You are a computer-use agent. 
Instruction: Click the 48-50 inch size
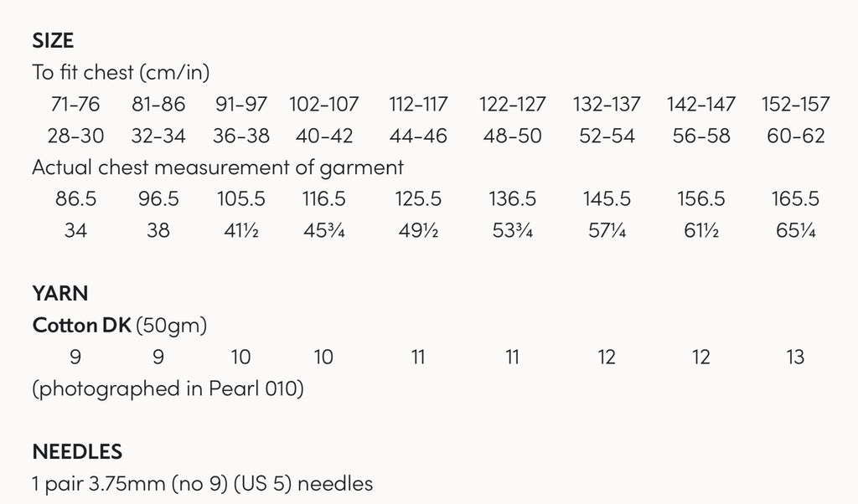[512, 136]
